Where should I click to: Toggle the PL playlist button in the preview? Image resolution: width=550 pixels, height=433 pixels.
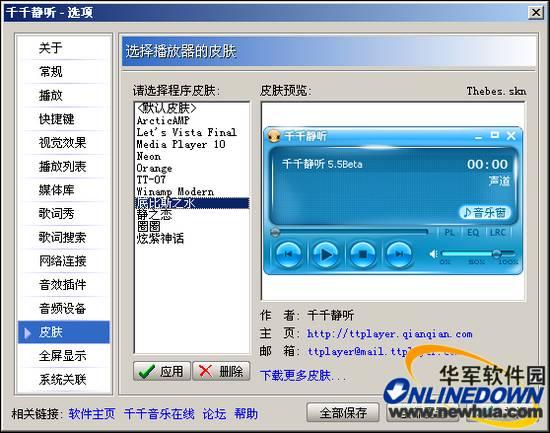(450, 232)
